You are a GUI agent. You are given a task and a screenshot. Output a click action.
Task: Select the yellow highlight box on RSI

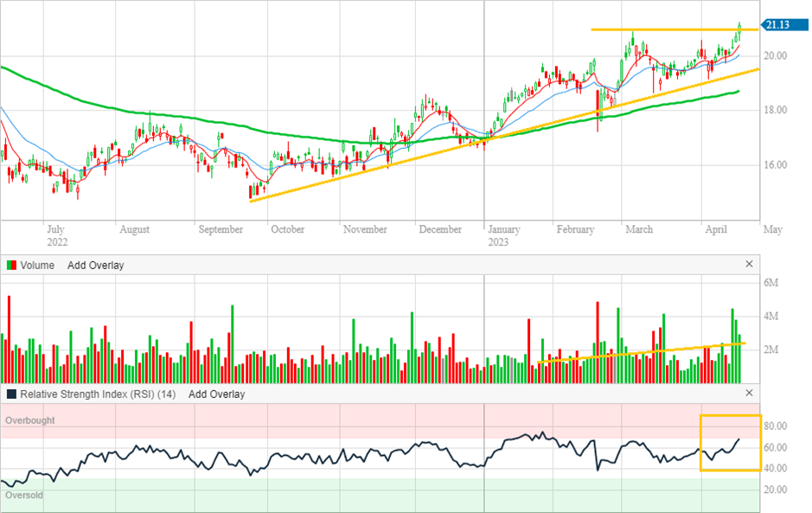(730, 417)
